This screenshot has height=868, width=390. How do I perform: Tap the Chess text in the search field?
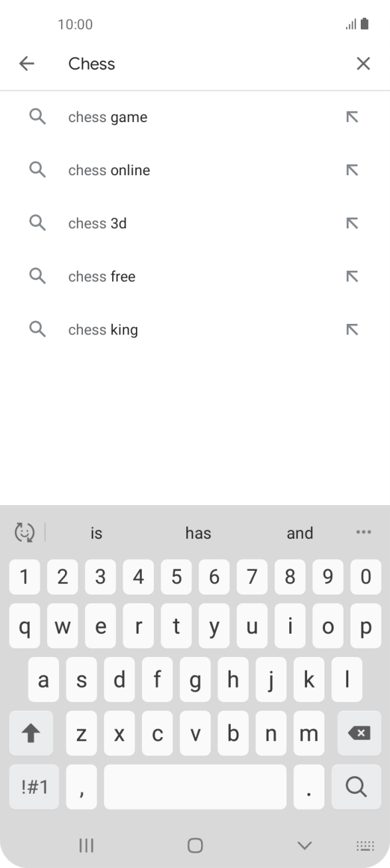[x=92, y=63]
